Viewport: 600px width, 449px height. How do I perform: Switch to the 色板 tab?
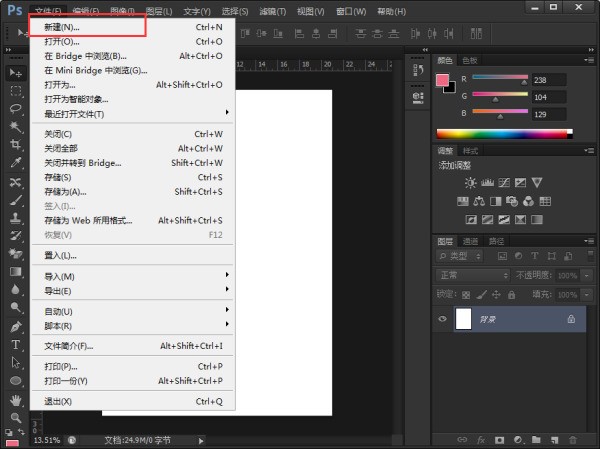470,60
